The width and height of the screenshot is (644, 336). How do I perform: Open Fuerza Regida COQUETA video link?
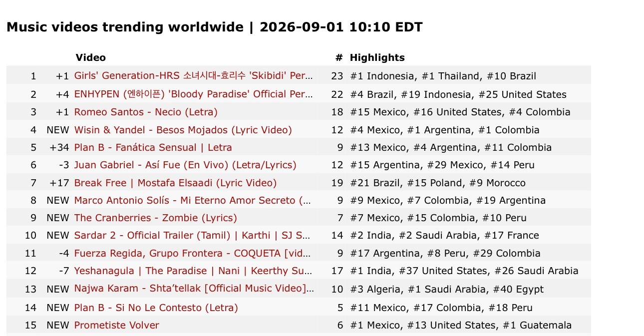click(194, 253)
